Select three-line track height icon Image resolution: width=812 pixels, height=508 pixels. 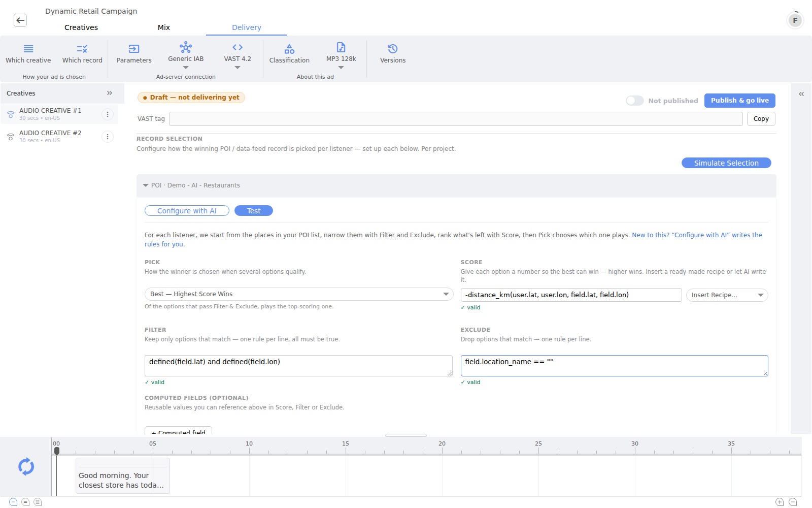click(38, 502)
